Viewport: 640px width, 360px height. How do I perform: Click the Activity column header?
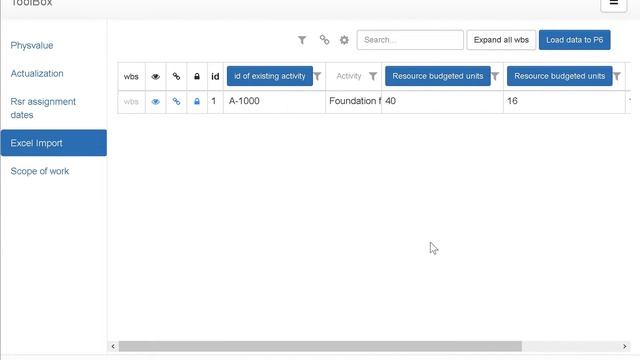point(349,76)
